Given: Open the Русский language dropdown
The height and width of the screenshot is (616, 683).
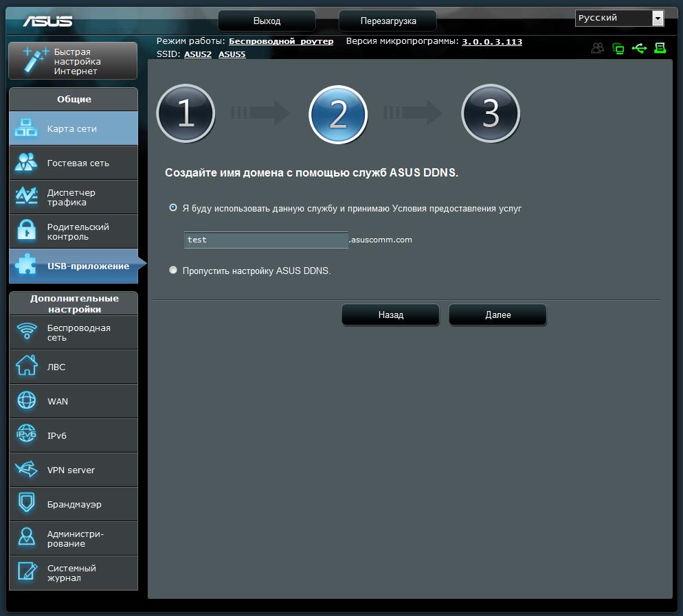Looking at the screenshot, I should (619, 19).
